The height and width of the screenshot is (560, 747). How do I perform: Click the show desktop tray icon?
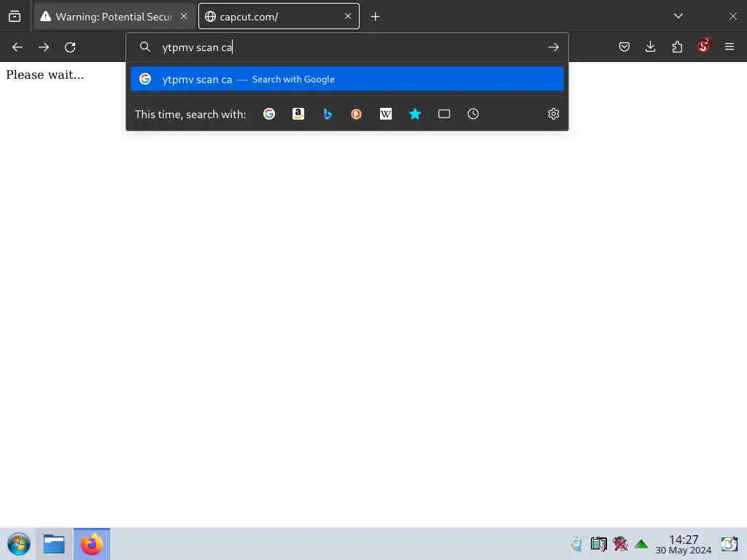tap(729, 544)
